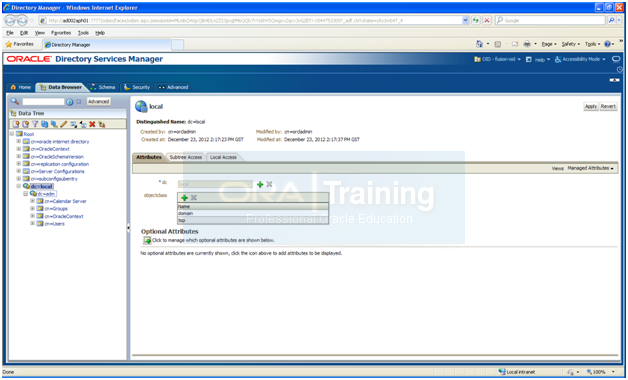The image size is (628, 380).
Task: Collapse the dc=adm tree node
Action: coord(26,194)
